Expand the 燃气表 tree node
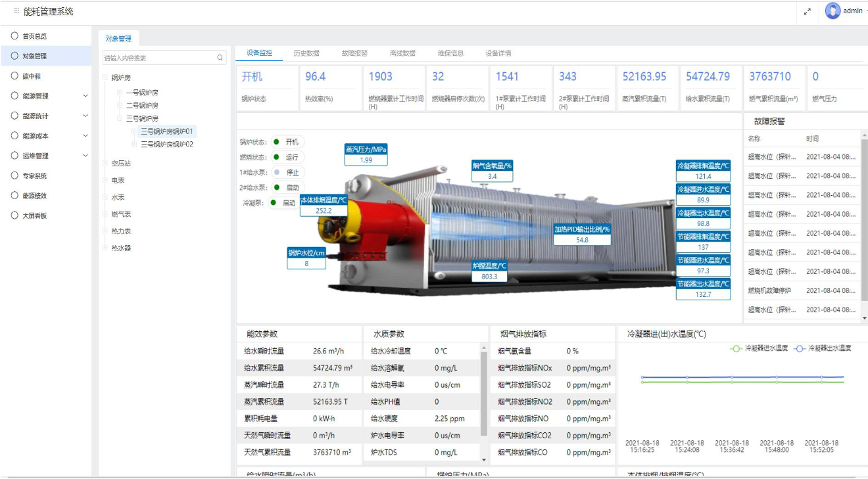Screen dimensions: 868x479 coord(105,214)
